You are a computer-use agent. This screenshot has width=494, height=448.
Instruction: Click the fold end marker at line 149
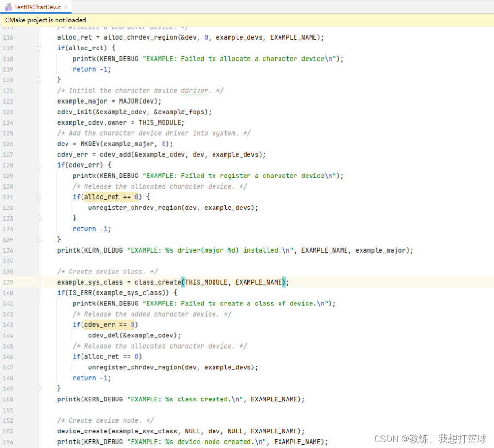[39, 388]
